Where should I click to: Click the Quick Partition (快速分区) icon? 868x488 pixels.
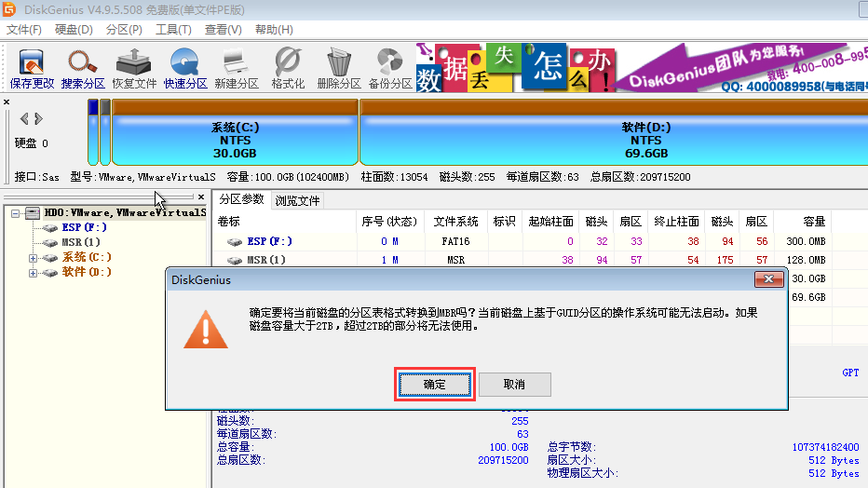pyautogui.click(x=185, y=68)
